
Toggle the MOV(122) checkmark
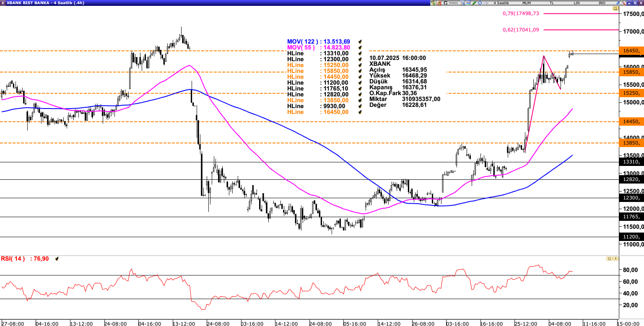[x=360, y=41]
